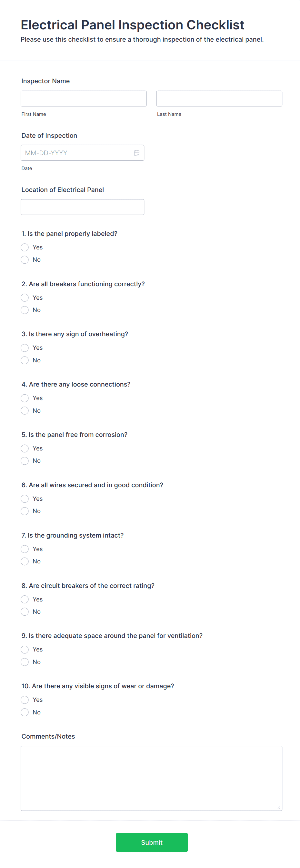Select No for visible wear or damage
300x868 pixels.
coord(24,712)
